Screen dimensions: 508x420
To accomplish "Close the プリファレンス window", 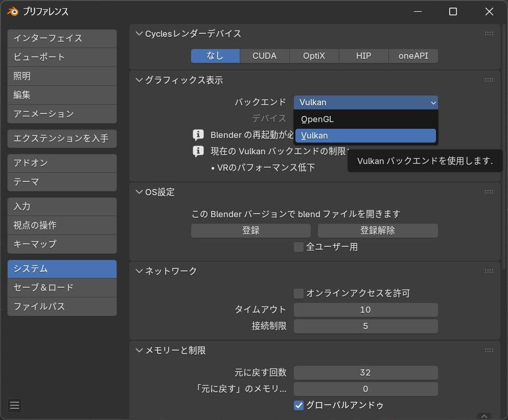I will (489, 12).
